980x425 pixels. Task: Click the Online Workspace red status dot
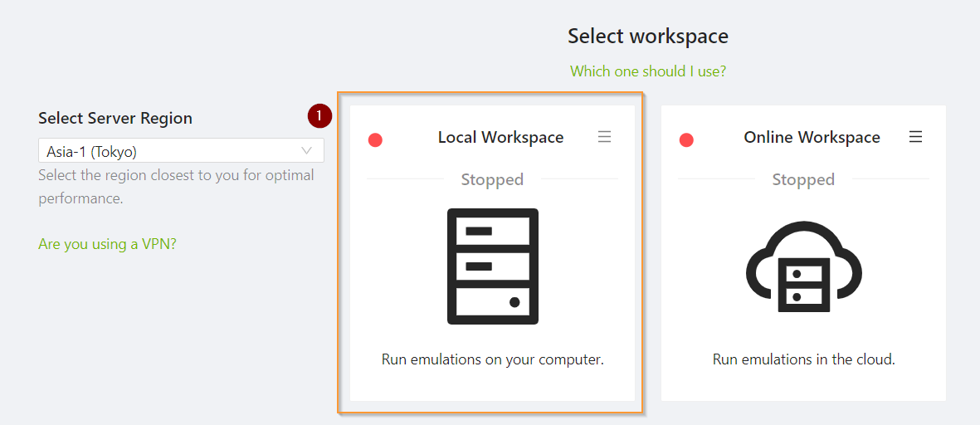click(x=686, y=140)
